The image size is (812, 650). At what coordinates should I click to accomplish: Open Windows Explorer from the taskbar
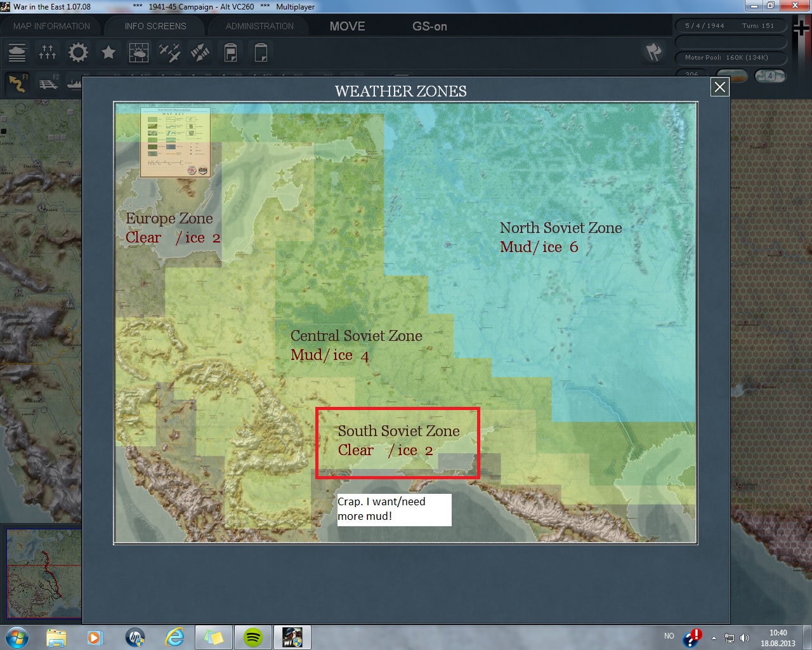(56, 637)
